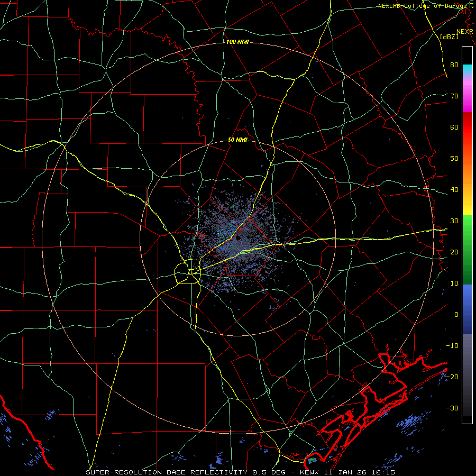Image resolution: width=476 pixels, height=476 pixels.
Task: Click the yellow highway loop around the city
Action: pos(188,271)
